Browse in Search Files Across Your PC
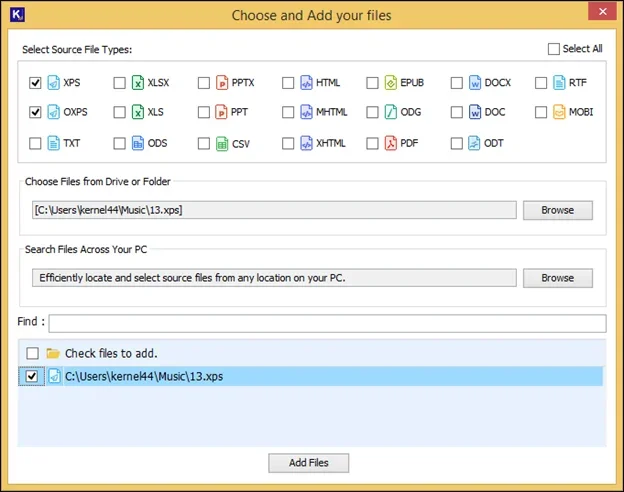Viewport: 624px width, 492px height. tap(558, 278)
